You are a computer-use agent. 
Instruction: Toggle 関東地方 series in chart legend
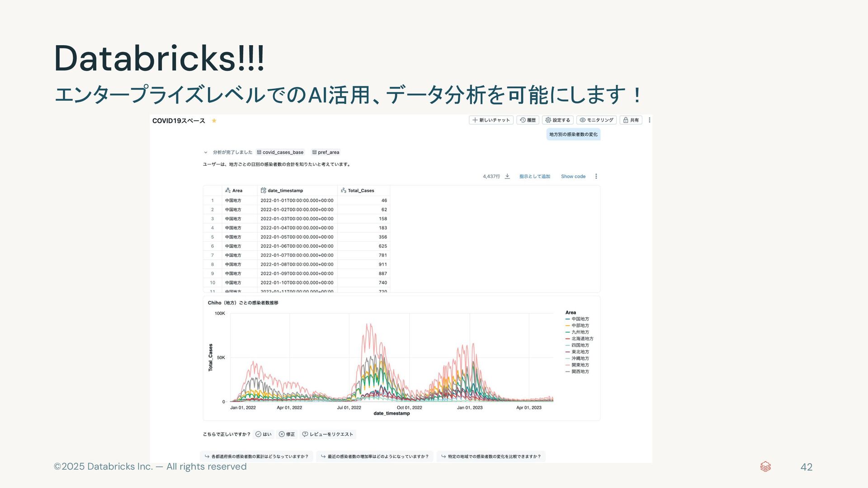[580, 365]
